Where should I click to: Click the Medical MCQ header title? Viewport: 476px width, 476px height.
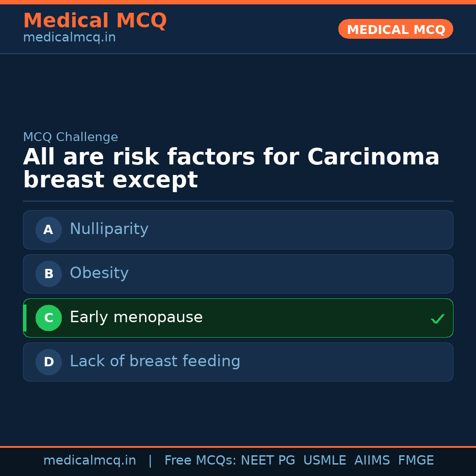pos(95,21)
